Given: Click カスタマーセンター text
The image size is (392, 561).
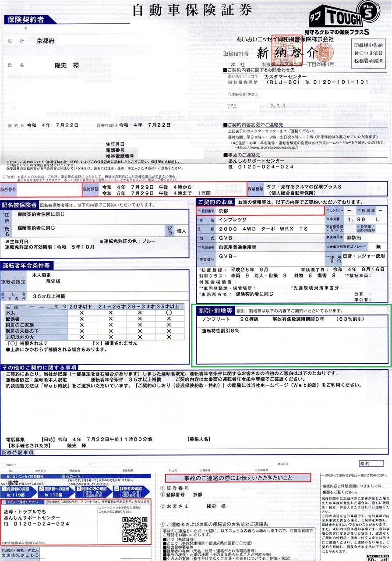Looking at the screenshot, I should 285,76.
